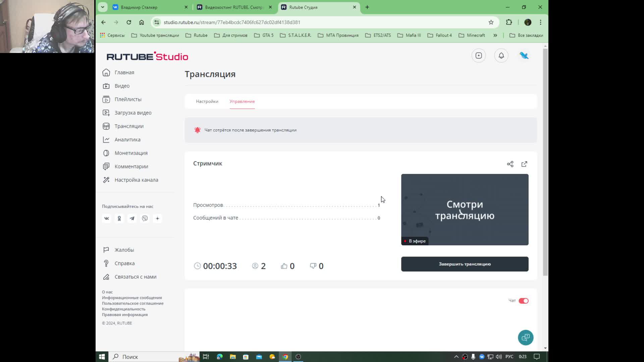The image size is (644, 362).
Task: Open the GTA 5 bookmark folder
Action: tap(264, 35)
